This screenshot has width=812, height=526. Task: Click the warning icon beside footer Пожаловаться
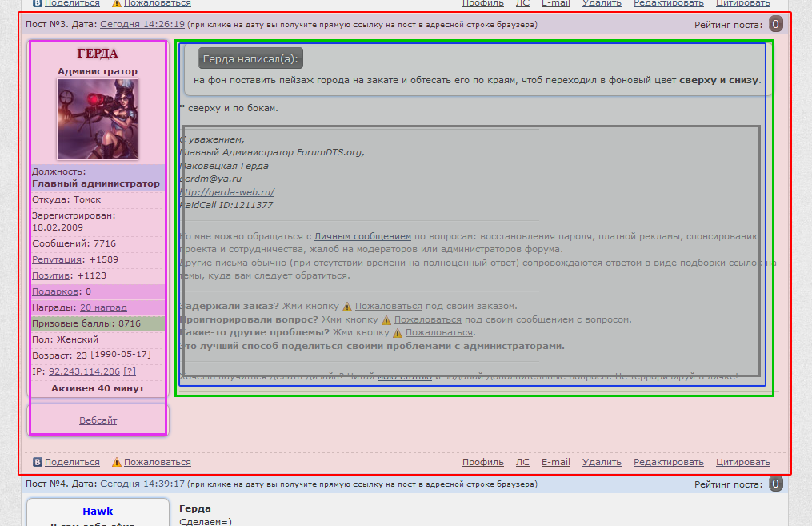pos(117,462)
